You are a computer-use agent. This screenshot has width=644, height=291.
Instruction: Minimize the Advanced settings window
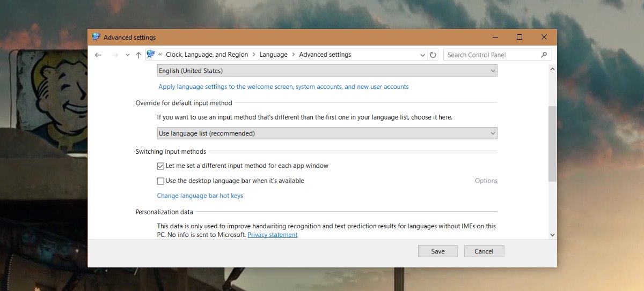pos(495,38)
